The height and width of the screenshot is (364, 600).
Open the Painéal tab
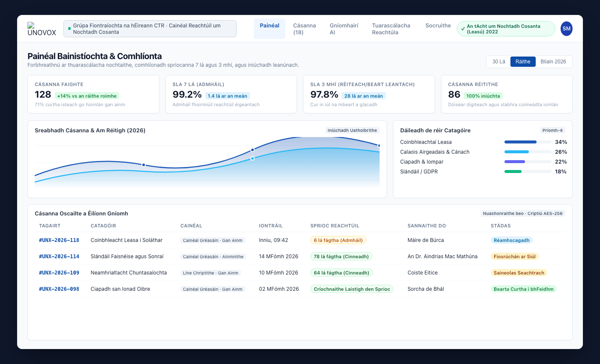pos(270,29)
